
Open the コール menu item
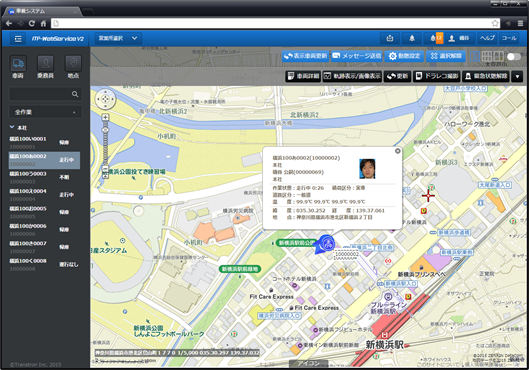(x=509, y=38)
